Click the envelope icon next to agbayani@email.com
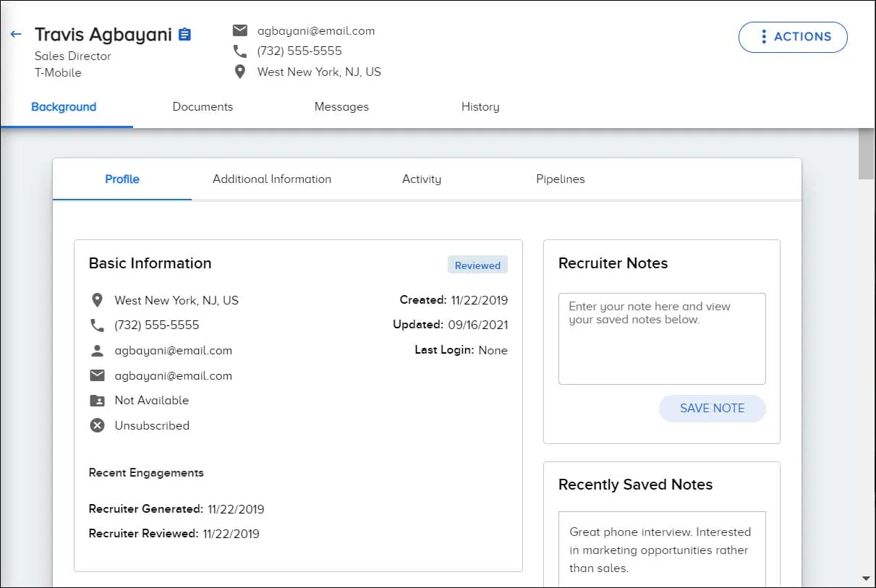This screenshot has width=876, height=588. pyautogui.click(x=240, y=30)
